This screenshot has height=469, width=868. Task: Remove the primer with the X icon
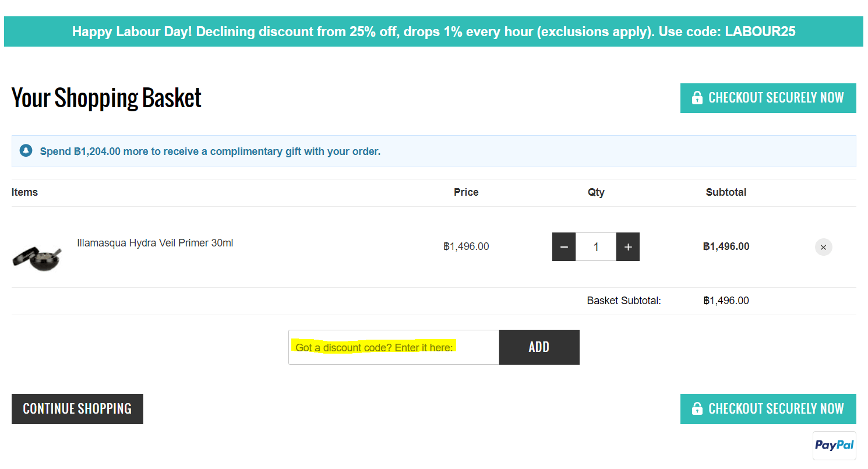(x=823, y=247)
